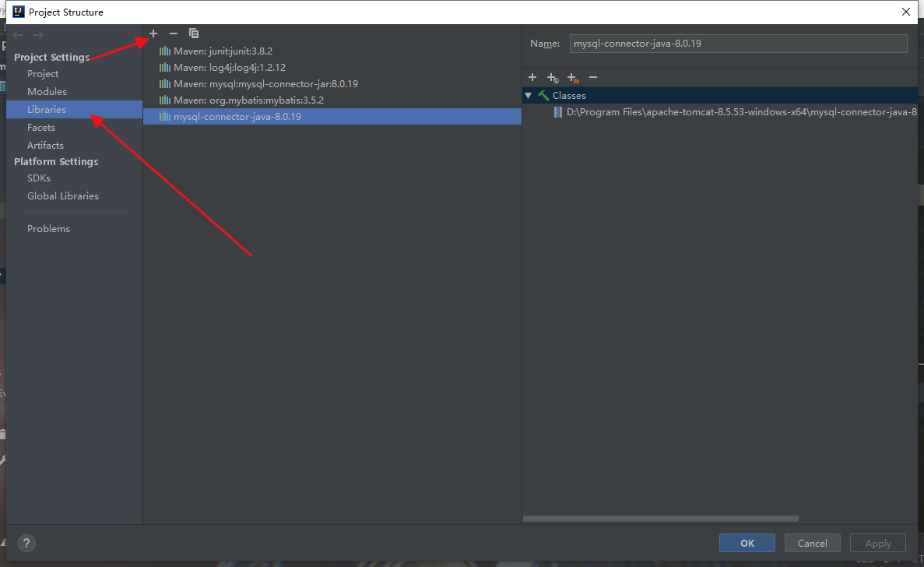The width and height of the screenshot is (924, 567).
Task: Switch to Global Libraries settings
Action: [x=63, y=195]
